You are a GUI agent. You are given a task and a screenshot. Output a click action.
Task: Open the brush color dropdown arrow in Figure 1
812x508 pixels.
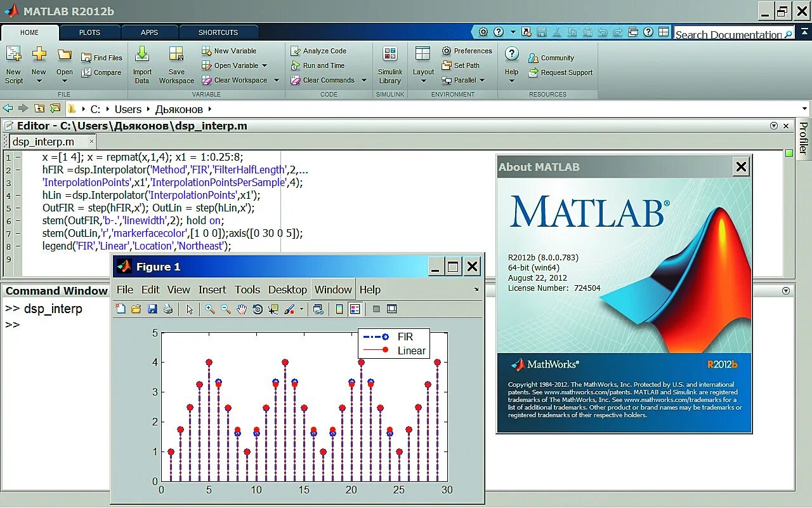click(301, 309)
